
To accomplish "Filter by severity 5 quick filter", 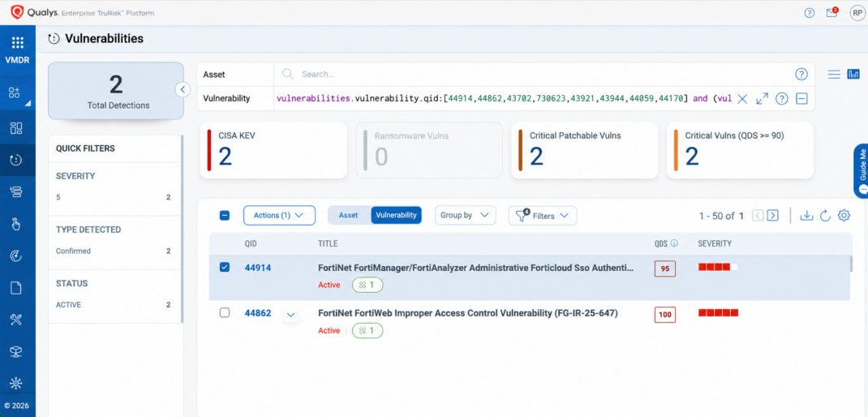I will (x=114, y=197).
